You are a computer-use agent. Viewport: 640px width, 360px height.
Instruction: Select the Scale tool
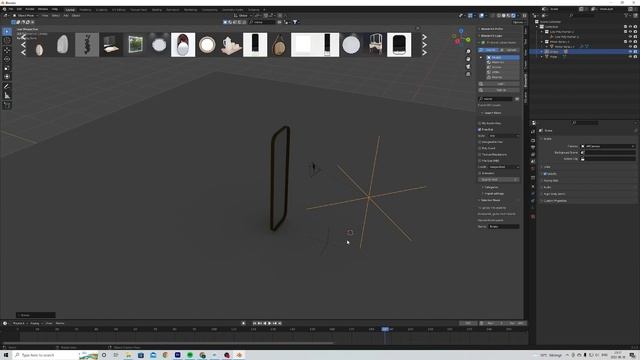pos(7,68)
